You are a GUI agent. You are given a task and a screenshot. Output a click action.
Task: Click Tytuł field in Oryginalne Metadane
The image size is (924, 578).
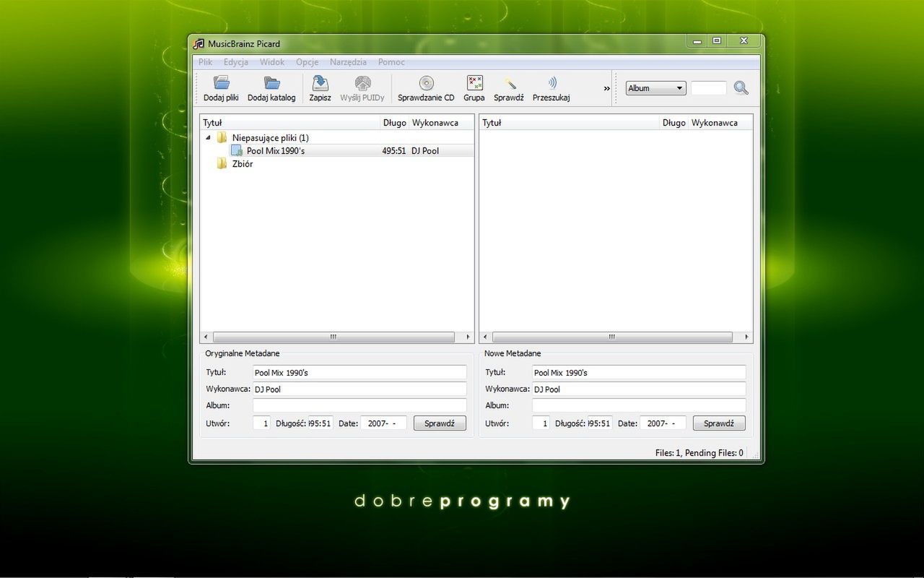pos(359,372)
